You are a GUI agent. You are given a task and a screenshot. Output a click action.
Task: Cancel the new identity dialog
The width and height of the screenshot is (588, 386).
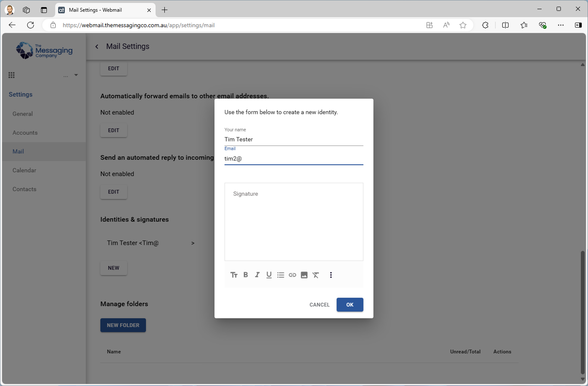pyautogui.click(x=319, y=305)
